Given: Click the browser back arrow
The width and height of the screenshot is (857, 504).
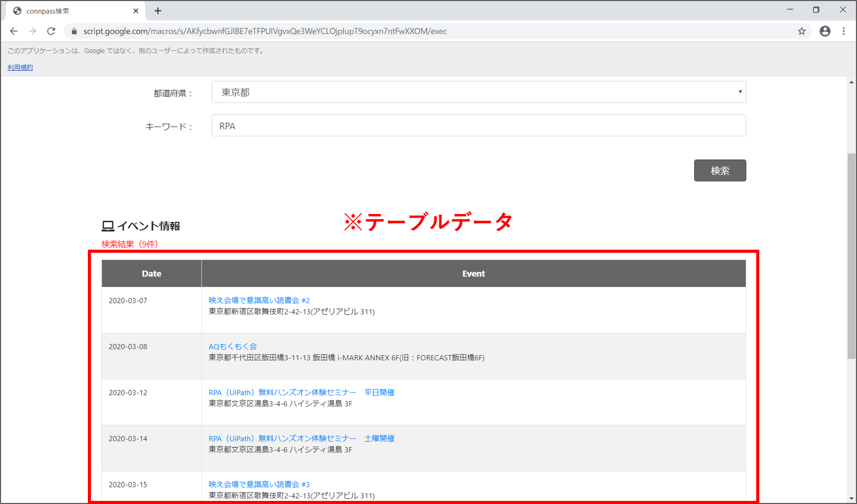Looking at the screenshot, I should coord(14,31).
